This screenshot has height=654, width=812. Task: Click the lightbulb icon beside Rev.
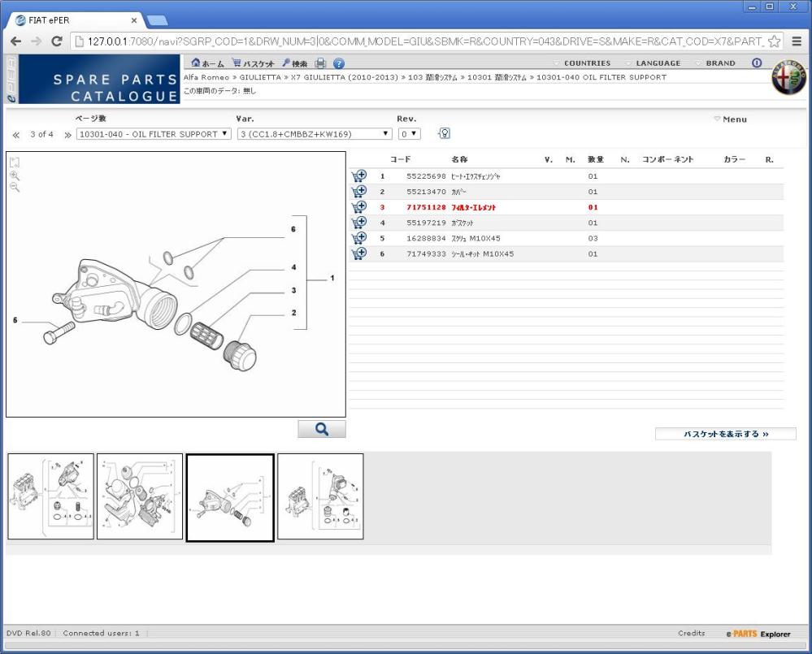pos(444,133)
